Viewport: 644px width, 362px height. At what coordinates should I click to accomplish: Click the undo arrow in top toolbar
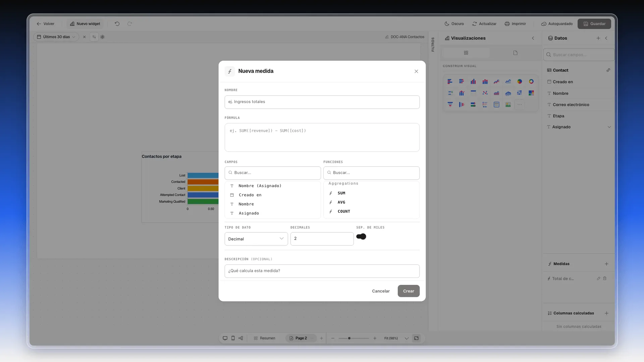(117, 24)
